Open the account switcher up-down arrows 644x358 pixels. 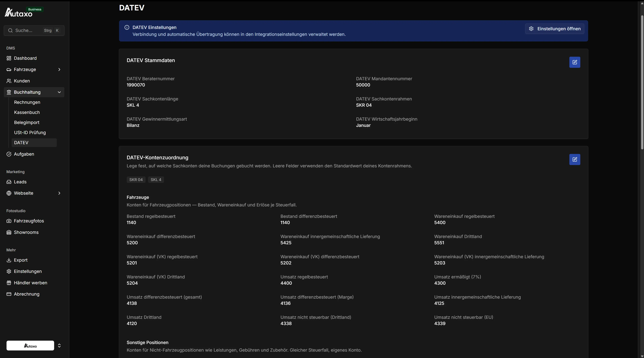coord(59,346)
